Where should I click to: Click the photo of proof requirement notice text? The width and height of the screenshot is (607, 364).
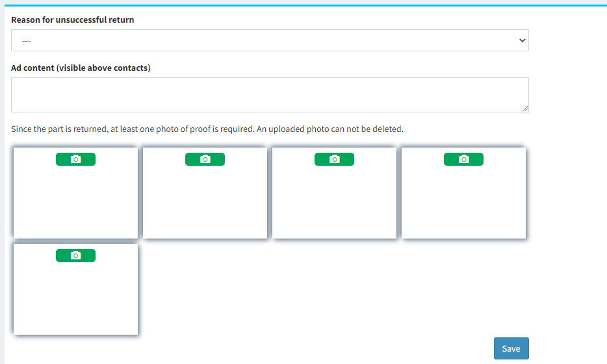click(207, 129)
